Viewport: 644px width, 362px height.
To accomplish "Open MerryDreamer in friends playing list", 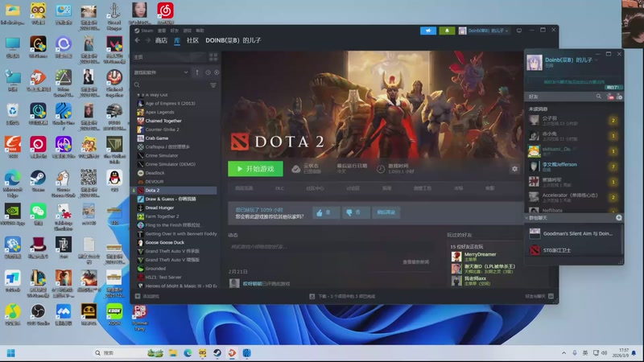I will (x=481, y=257).
